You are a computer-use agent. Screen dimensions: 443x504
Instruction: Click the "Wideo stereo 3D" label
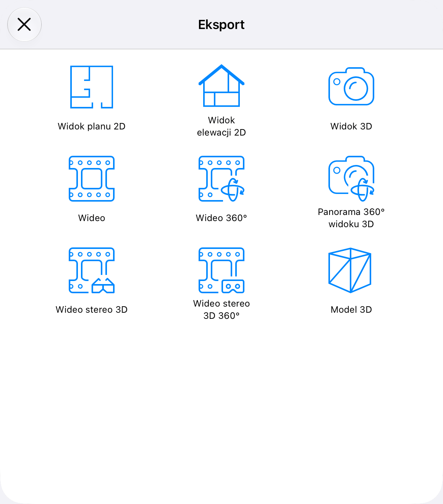pos(92,310)
